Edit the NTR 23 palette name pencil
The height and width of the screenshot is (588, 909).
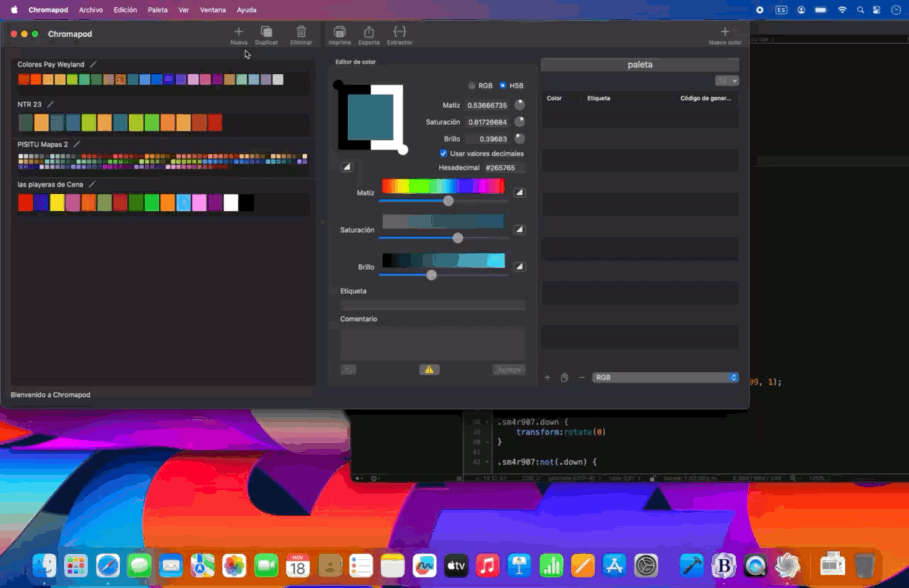(50, 104)
